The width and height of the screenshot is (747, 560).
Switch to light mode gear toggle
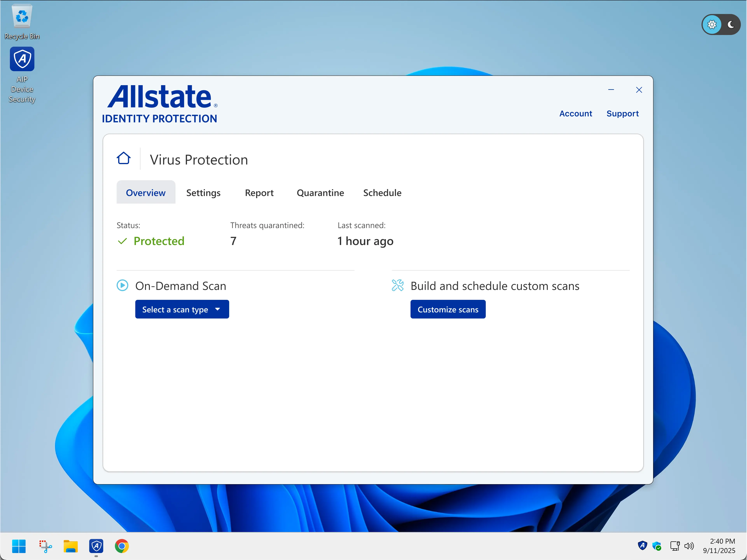[x=712, y=24]
